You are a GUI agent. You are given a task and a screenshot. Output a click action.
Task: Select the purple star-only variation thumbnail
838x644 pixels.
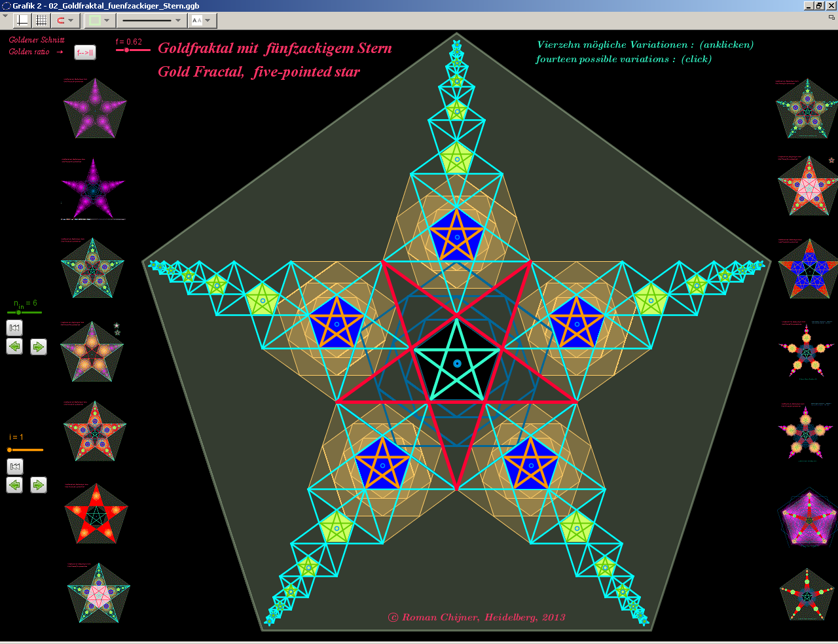pos(94,189)
